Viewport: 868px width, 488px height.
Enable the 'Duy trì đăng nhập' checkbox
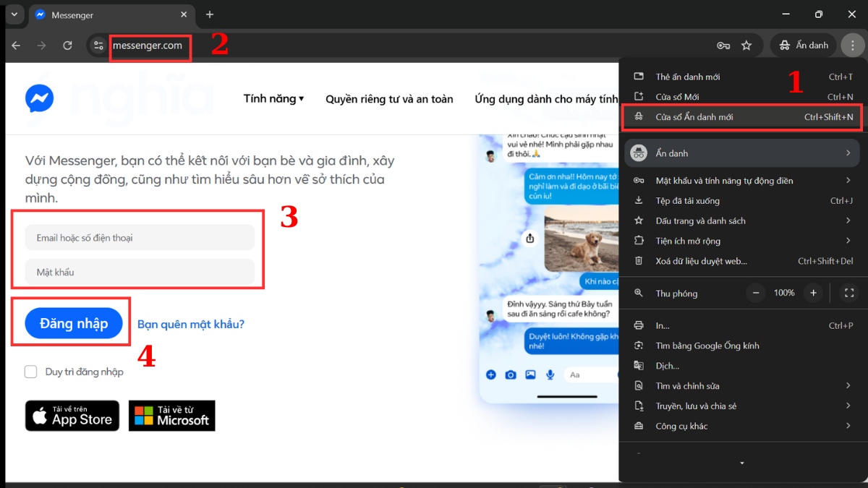[x=31, y=372]
